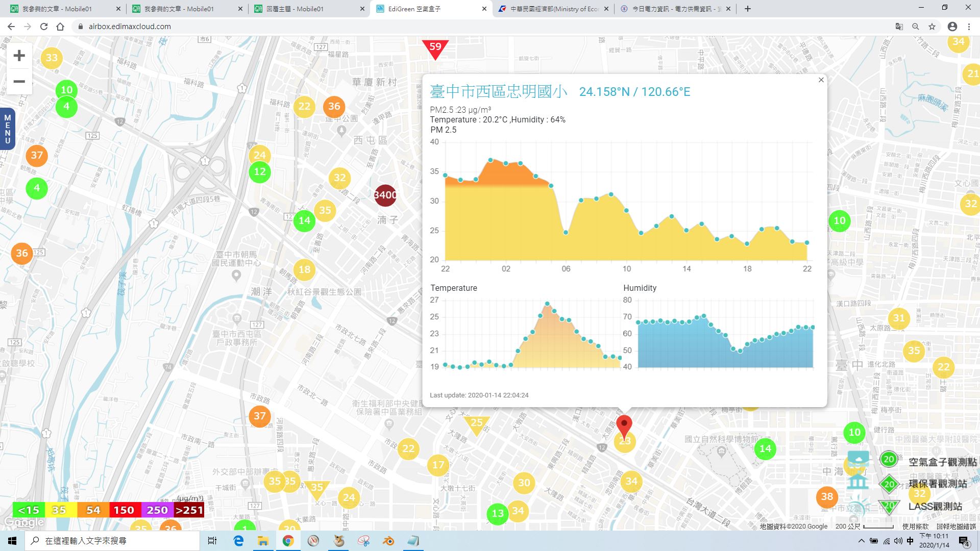Switch to 回覆主題 - Mobile01 tab
The width and height of the screenshot is (980, 551).
click(308, 9)
